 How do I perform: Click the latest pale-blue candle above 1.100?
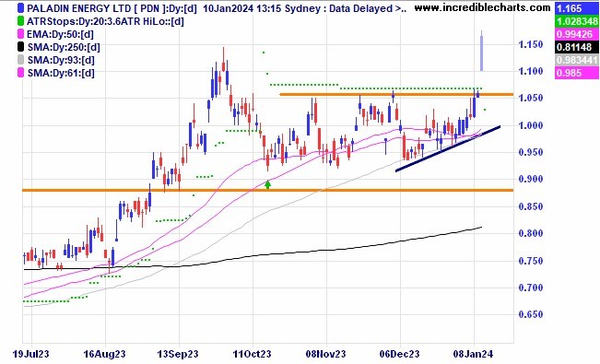[481, 51]
